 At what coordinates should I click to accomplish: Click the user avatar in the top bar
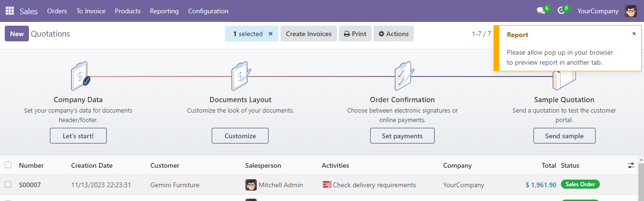(x=631, y=11)
